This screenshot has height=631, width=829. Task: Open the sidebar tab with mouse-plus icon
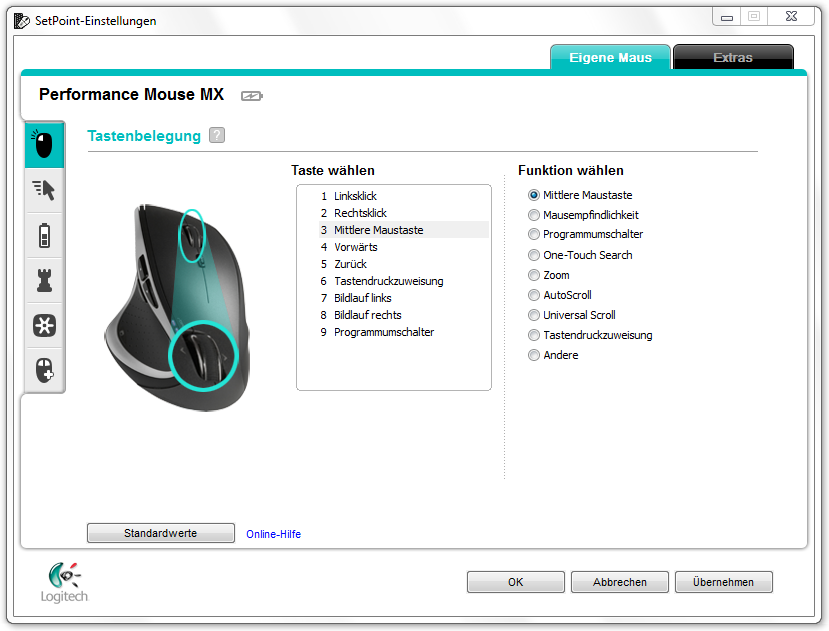(44, 371)
